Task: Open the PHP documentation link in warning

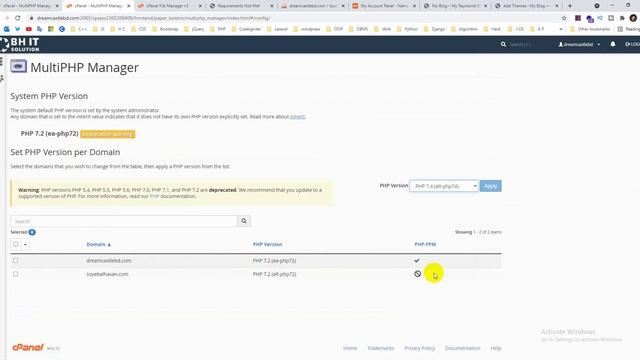Action: point(154,196)
